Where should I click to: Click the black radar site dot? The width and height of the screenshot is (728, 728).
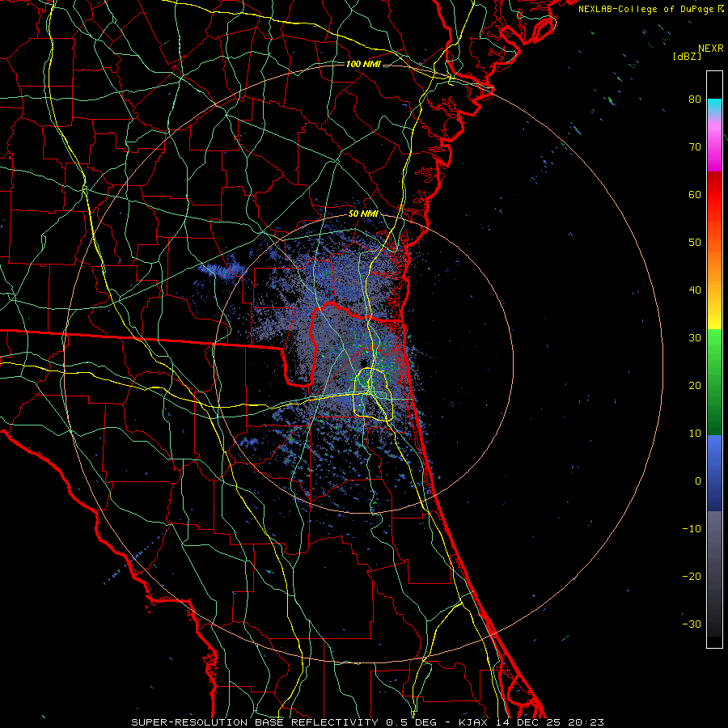coord(363,363)
